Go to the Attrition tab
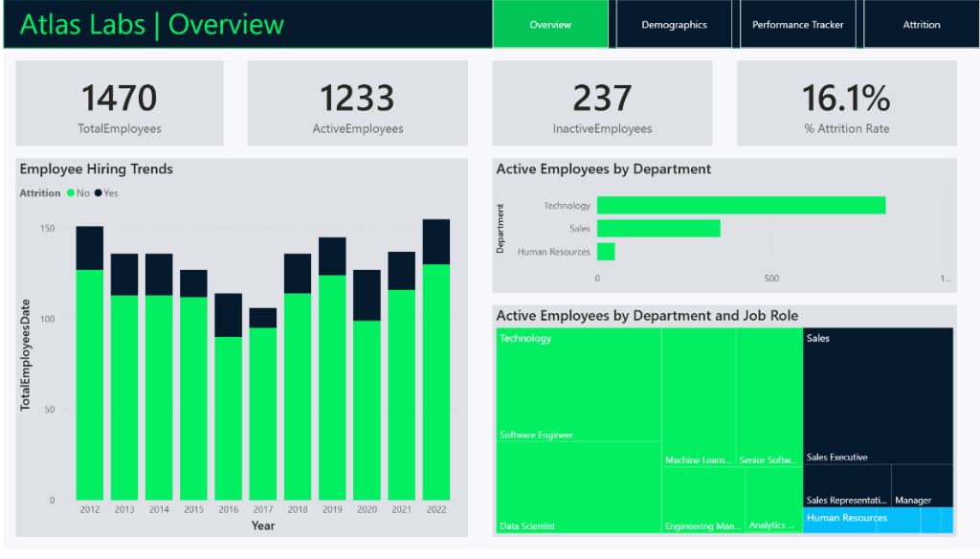The width and height of the screenshot is (980, 559). (x=921, y=25)
